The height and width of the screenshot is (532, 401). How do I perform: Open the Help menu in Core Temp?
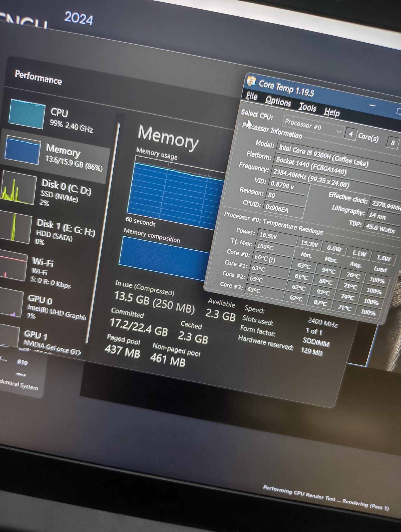(332, 112)
